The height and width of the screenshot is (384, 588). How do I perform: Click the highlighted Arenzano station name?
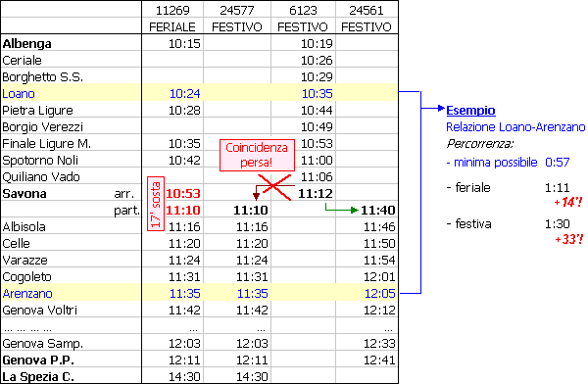pos(27,293)
